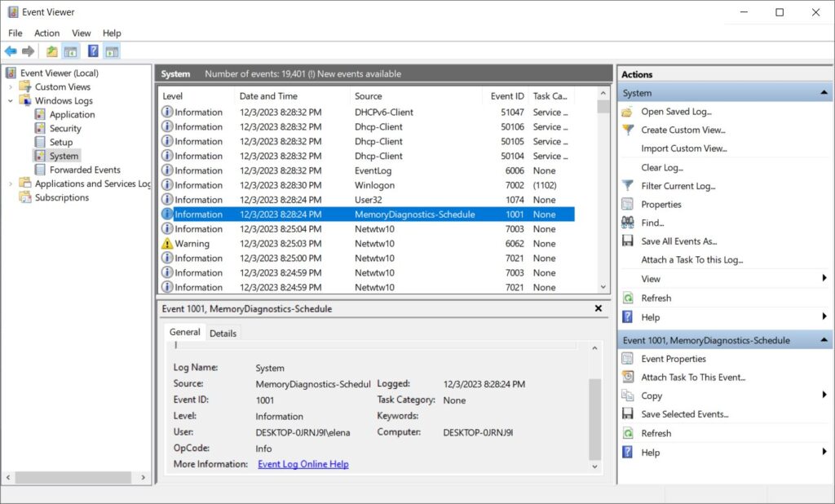Image resolution: width=835 pixels, height=504 pixels.
Task: Select the Forwarded Events log
Action: (x=85, y=170)
